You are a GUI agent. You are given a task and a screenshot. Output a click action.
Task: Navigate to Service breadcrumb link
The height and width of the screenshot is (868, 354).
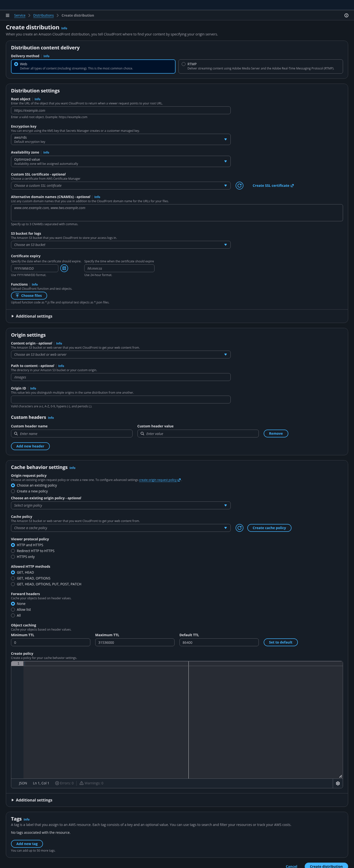click(20, 15)
